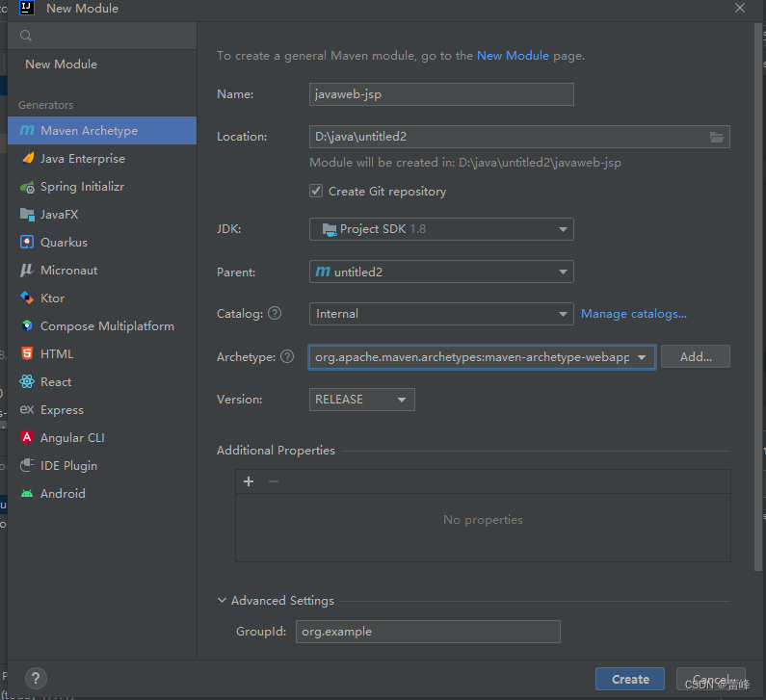Remove property with the minus icon
The height and width of the screenshot is (700, 766).
[274, 481]
